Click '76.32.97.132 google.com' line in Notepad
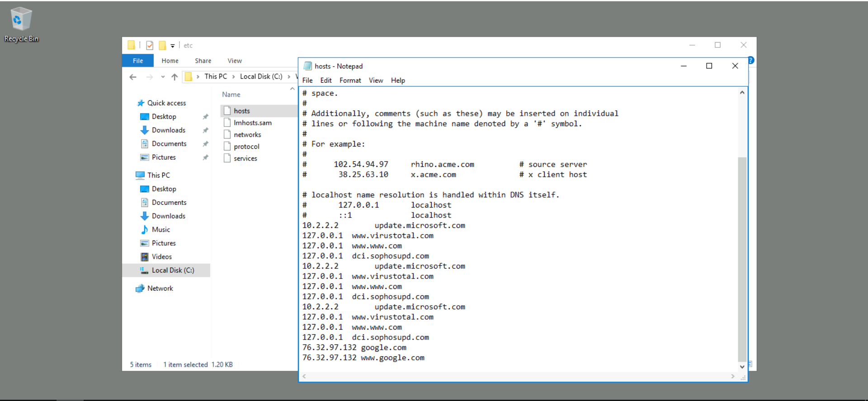Image resolution: width=868 pixels, height=401 pixels. [354, 347]
